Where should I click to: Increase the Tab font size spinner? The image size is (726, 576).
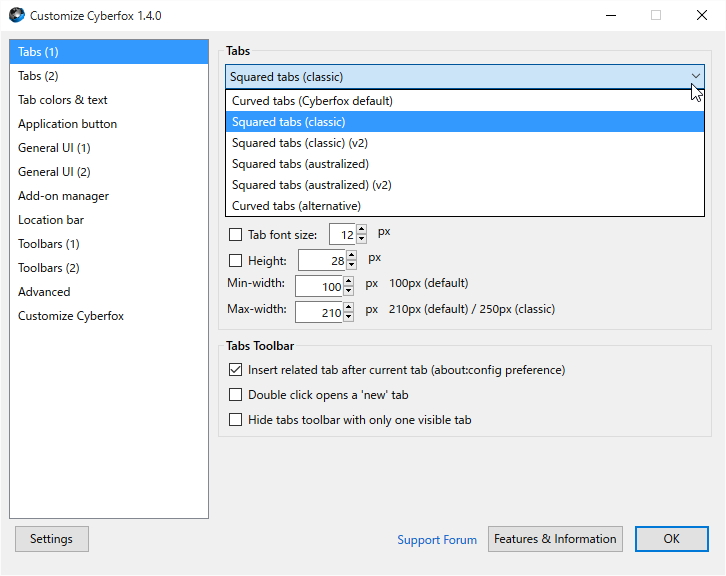coord(361,230)
